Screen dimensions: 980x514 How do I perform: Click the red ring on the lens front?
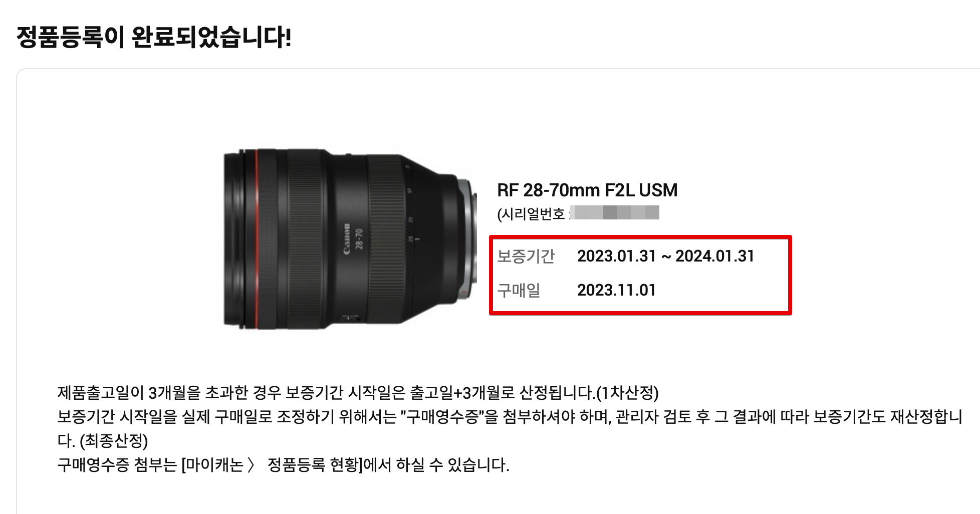(258, 239)
